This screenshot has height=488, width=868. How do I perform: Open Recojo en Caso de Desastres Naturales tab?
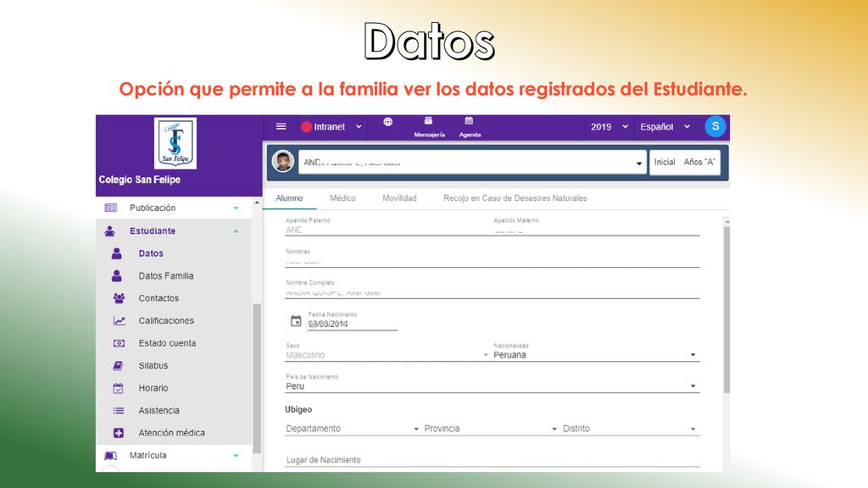click(515, 198)
